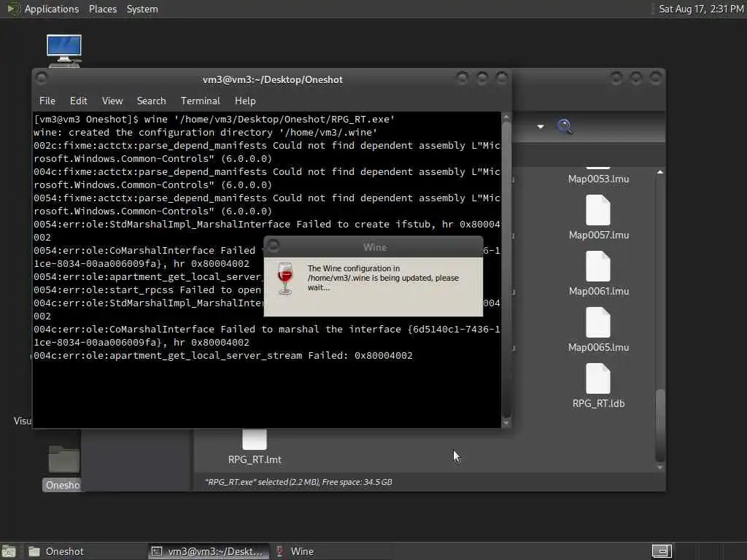Open the Help menu in terminal
747x560 pixels.
coord(245,101)
